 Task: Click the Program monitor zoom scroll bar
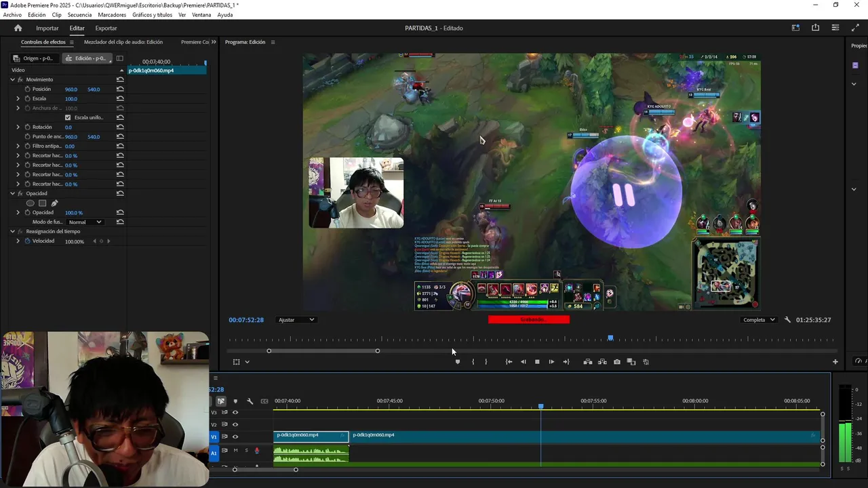click(x=323, y=350)
